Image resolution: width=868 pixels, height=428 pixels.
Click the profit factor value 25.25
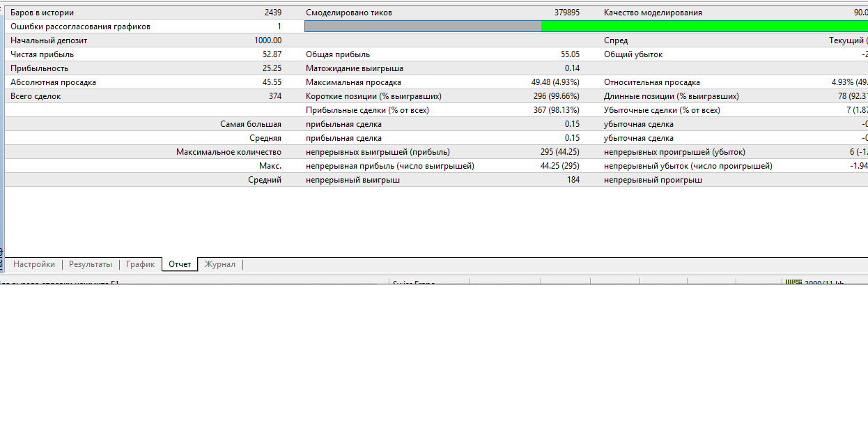tap(272, 68)
